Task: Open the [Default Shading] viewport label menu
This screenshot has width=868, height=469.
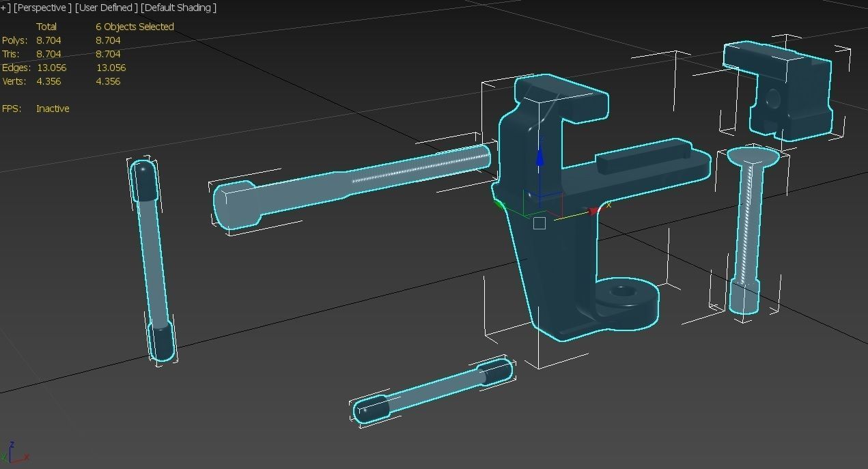Action: point(178,8)
